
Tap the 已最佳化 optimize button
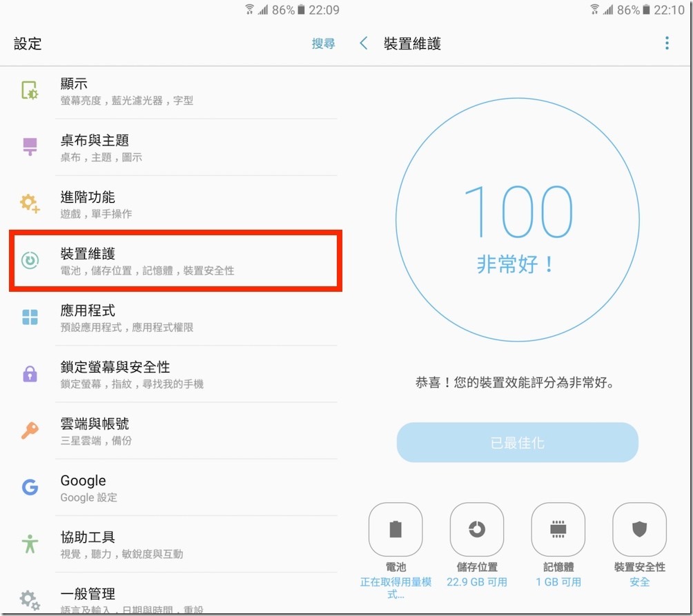click(518, 442)
